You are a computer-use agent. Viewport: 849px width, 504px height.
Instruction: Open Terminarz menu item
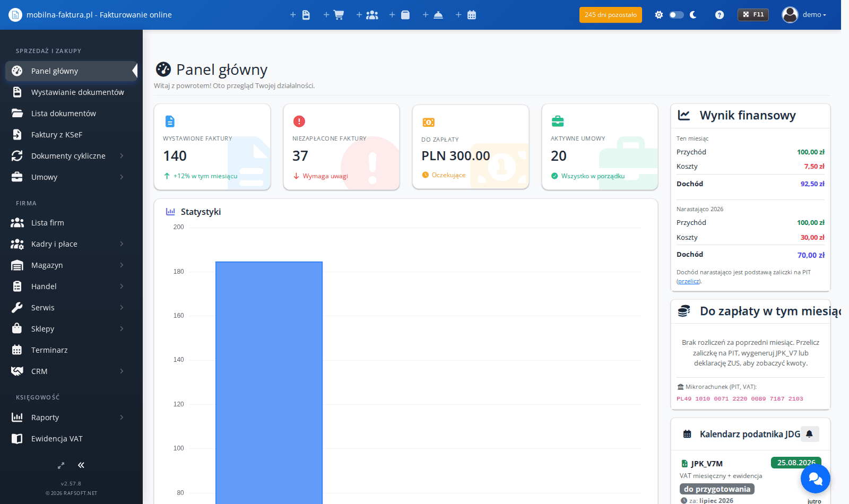(x=71, y=350)
